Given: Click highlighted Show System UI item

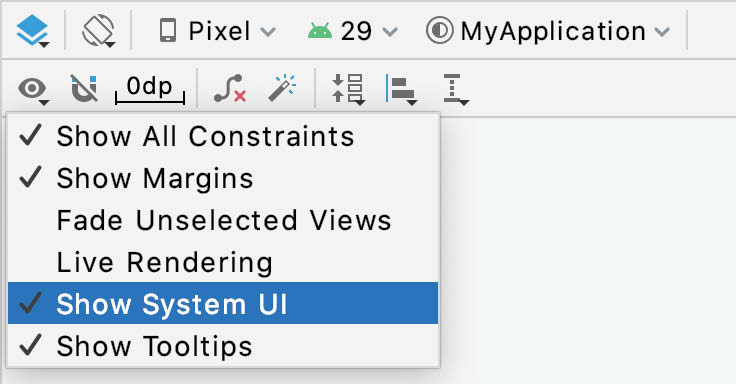Looking at the screenshot, I should click(223, 304).
